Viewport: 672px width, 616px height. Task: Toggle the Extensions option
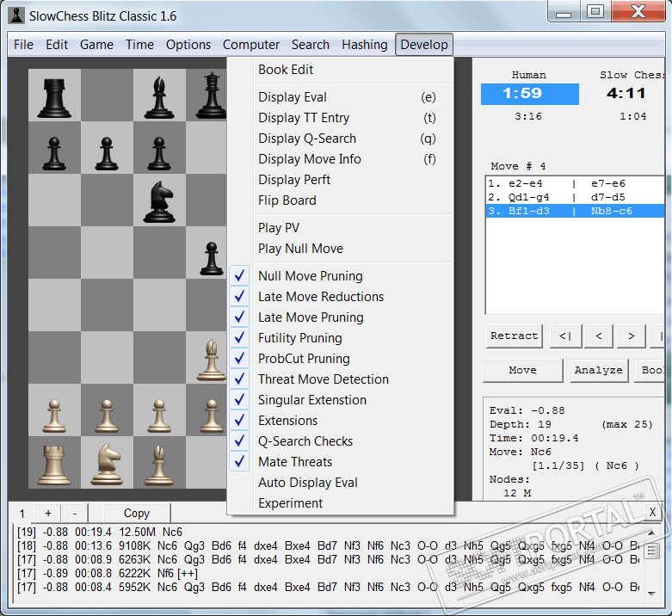[x=340, y=420]
